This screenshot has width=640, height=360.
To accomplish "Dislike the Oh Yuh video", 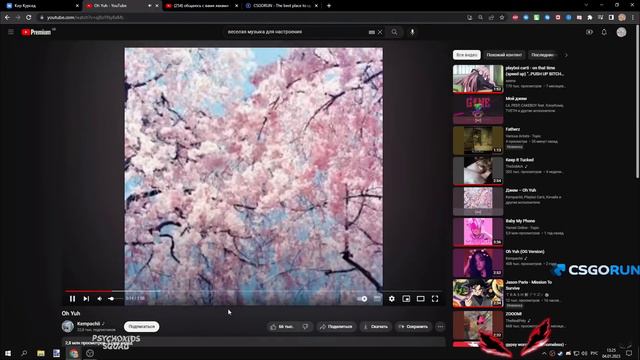I will click(305, 327).
